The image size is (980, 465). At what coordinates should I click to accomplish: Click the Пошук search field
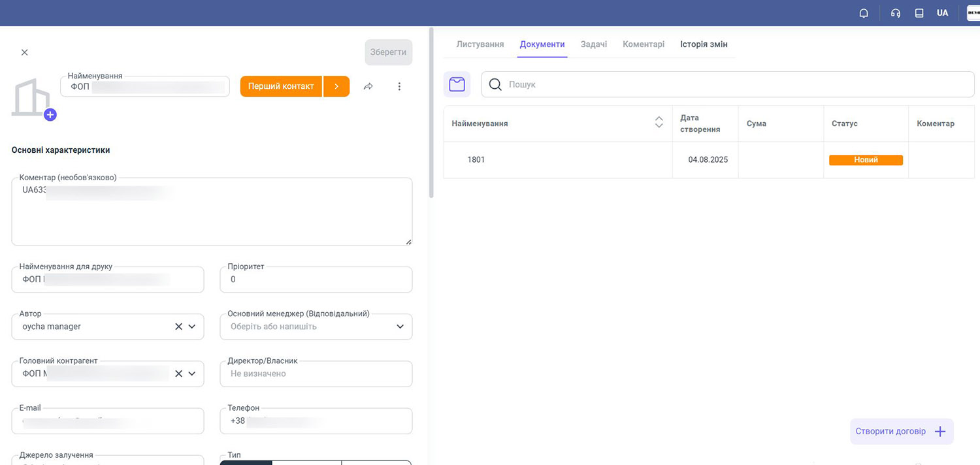click(732, 84)
